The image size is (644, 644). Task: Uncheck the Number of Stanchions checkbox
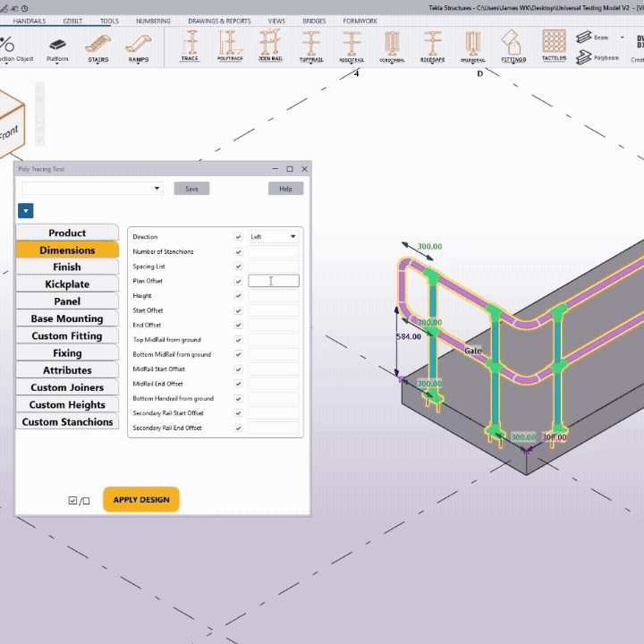(238, 252)
